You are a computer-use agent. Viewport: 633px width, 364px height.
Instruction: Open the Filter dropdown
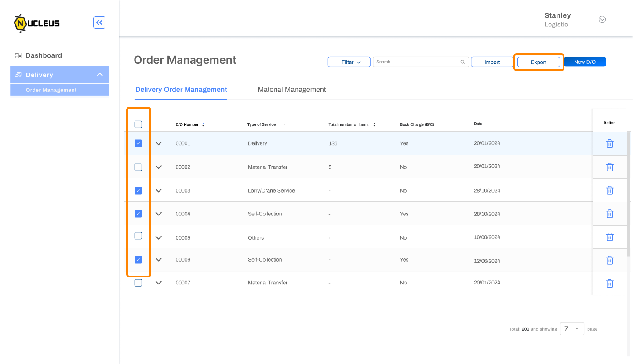pos(349,62)
